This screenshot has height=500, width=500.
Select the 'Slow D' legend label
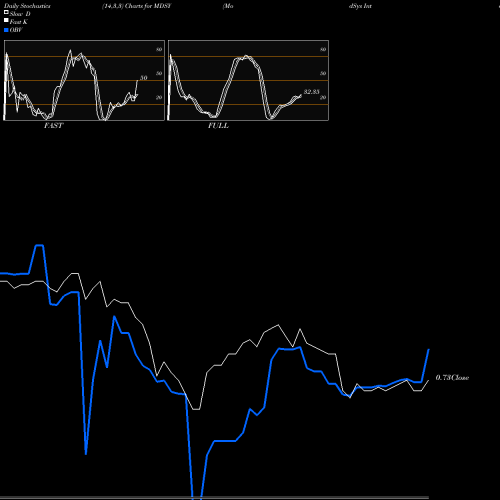point(20,14)
